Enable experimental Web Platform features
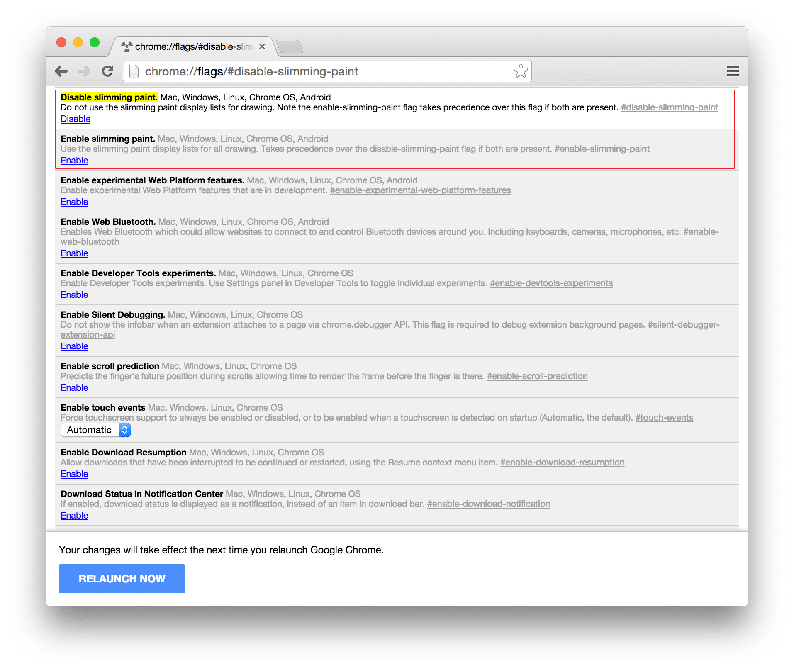The height and width of the screenshot is (672, 794). pos(74,202)
